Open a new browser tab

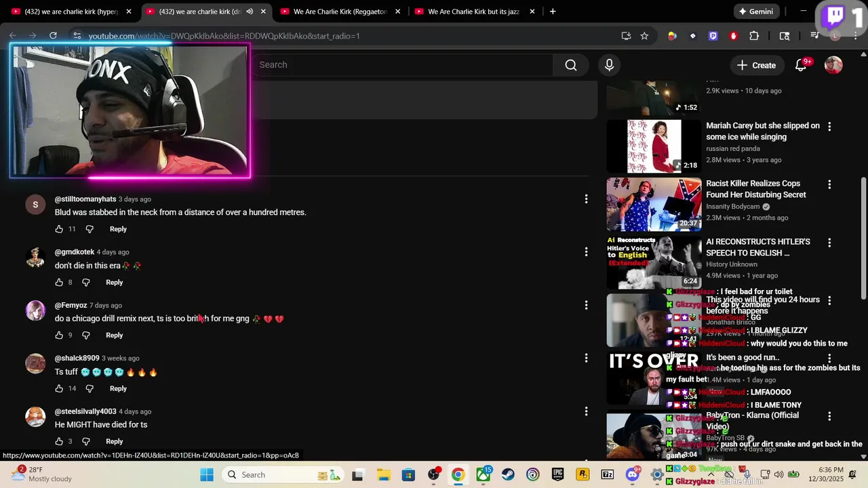pos(553,12)
